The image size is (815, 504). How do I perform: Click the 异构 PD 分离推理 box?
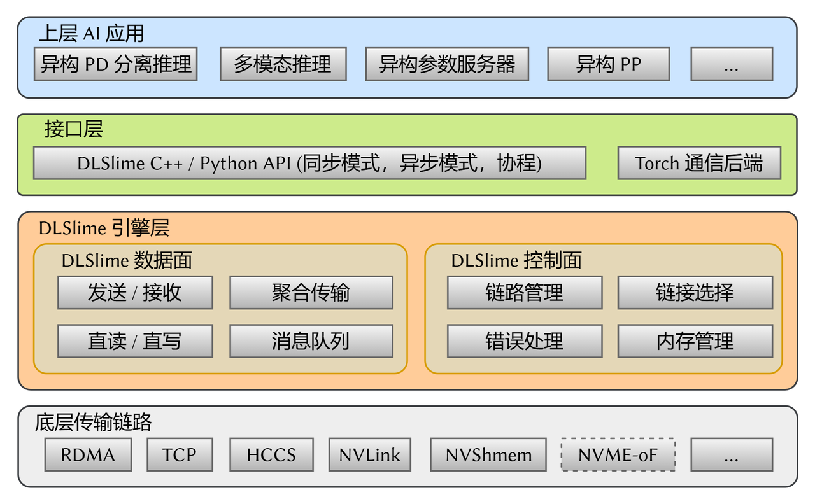click(115, 64)
